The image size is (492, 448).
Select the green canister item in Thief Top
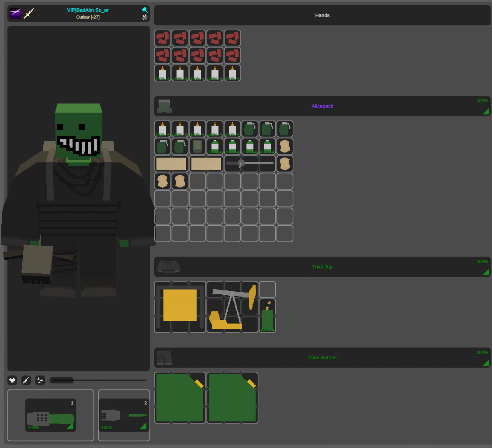coord(267,316)
